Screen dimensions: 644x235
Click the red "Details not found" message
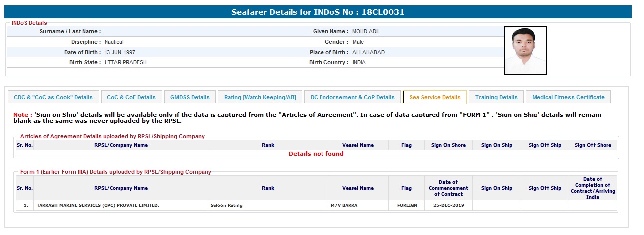[316, 154]
